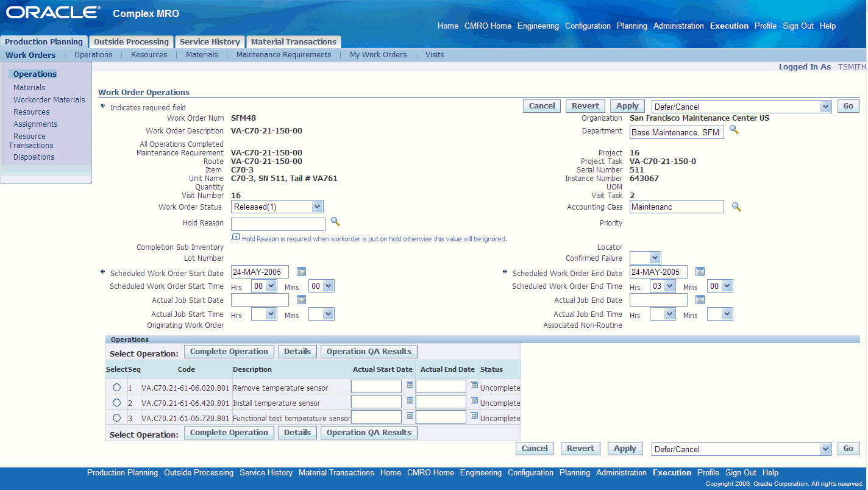868x490 pixels.
Task: Open the My Work Orders subtab
Action: pyautogui.click(x=378, y=55)
